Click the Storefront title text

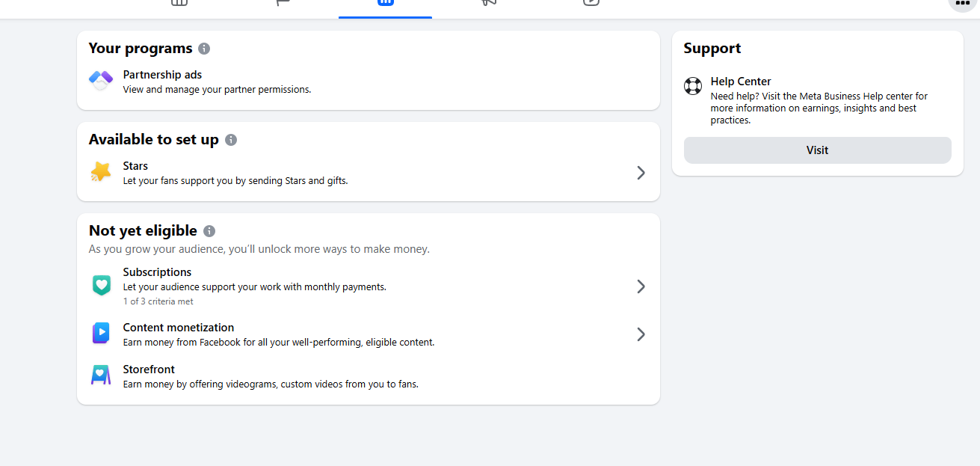coord(149,370)
